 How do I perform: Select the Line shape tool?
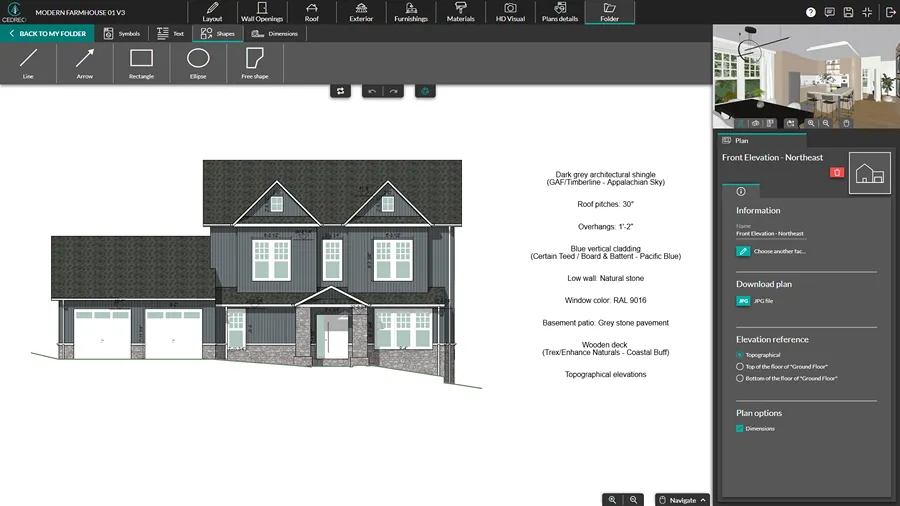click(x=28, y=63)
